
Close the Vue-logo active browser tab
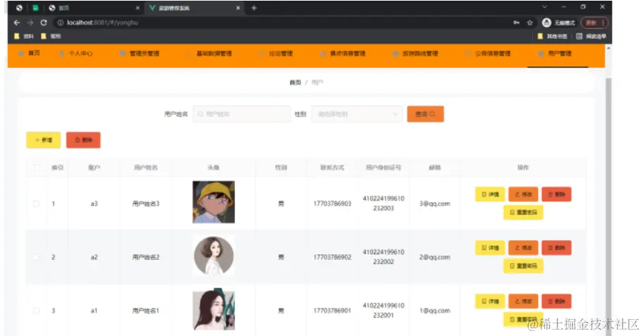click(238, 8)
